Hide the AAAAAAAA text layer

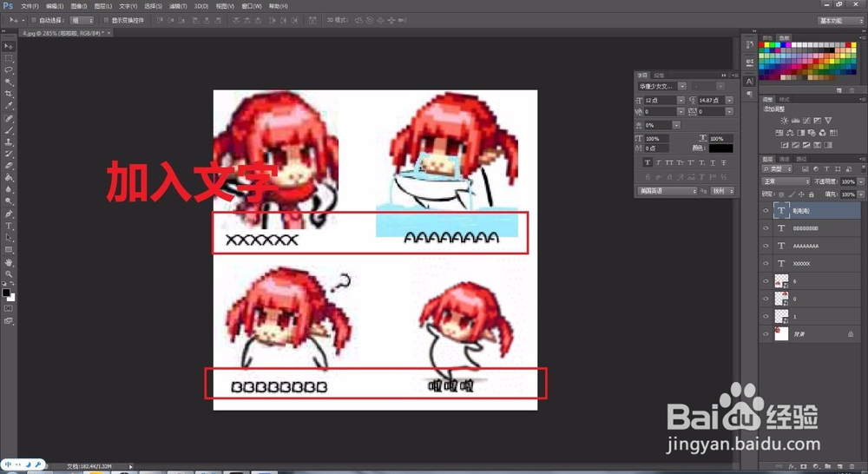(766, 246)
